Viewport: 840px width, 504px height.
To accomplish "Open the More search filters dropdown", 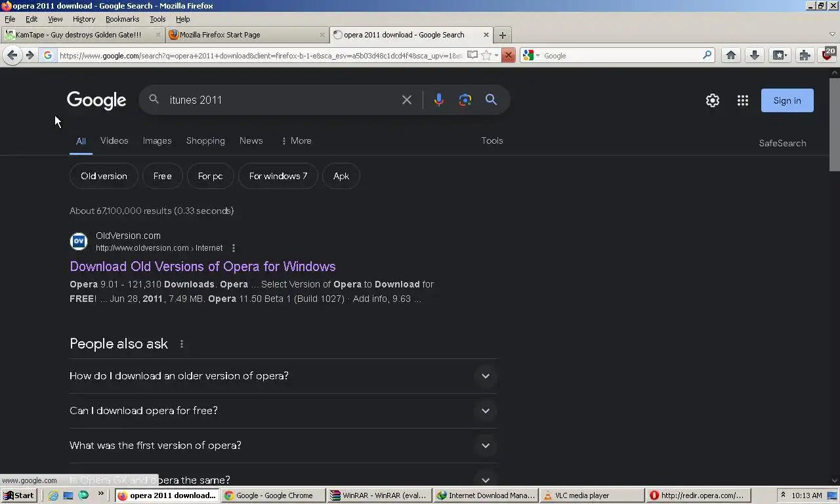I will click(x=296, y=140).
